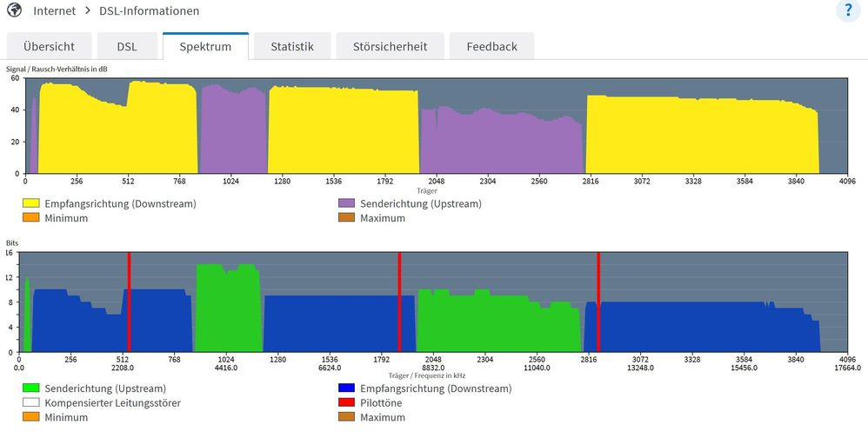Click blue Downstream swatch in Bits legend
Viewport: 868px width, 438px height.
point(346,388)
